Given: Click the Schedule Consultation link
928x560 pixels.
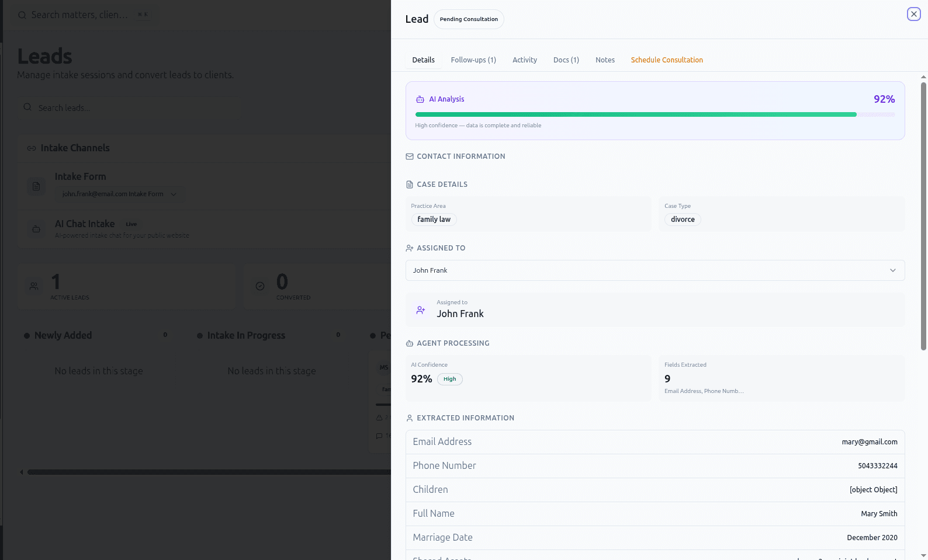Looking at the screenshot, I should pos(667,60).
